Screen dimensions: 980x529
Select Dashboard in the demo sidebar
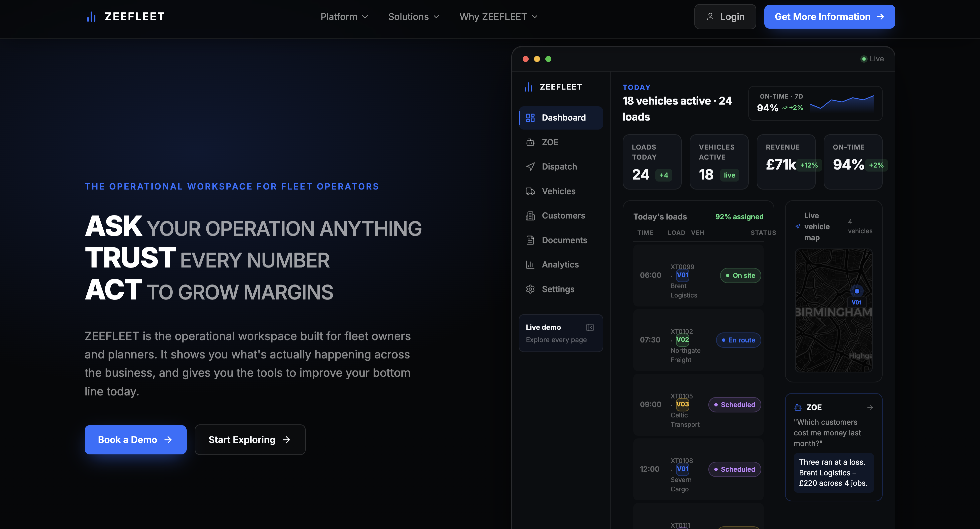pos(560,118)
